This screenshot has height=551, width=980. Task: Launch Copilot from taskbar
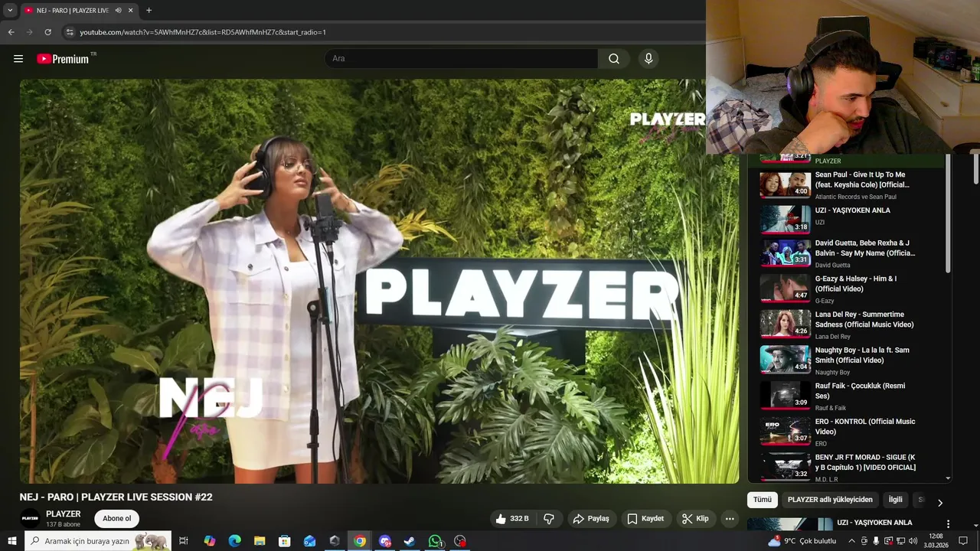tap(209, 541)
